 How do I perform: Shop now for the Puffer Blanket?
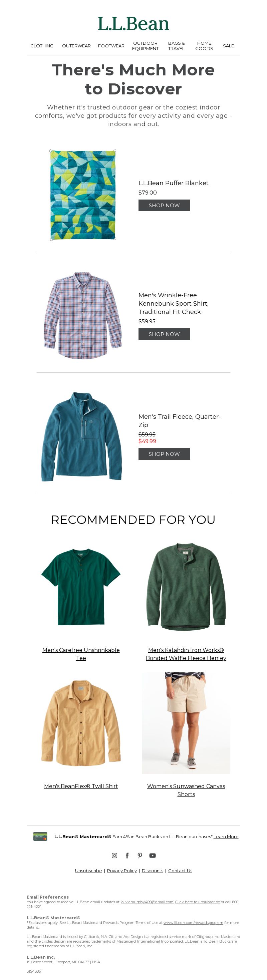pyautogui.click(x=164, y=206)
